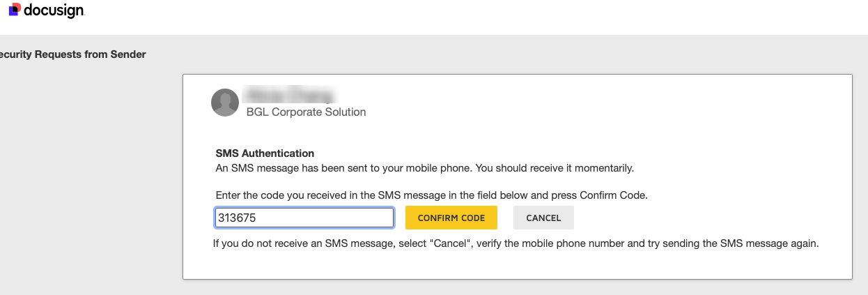Click the 'Enter the code you received' instruction

pyautogui.click(x=431, y=195)
